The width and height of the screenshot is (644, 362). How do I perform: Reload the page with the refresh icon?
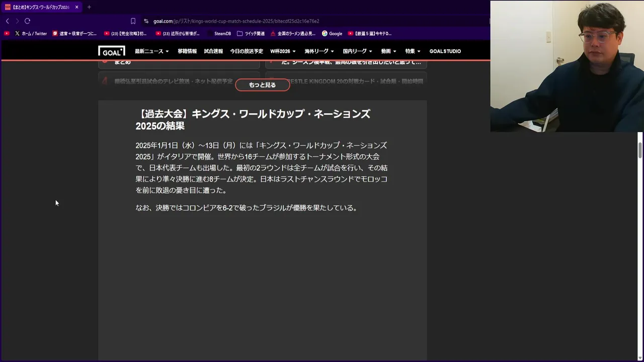click(27, 21)
